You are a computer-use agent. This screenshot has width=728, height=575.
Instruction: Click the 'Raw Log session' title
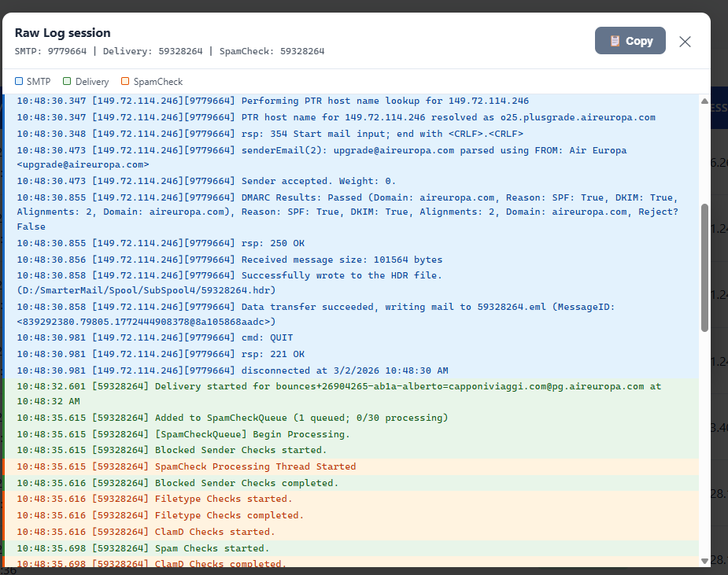[x=62, y=33]
